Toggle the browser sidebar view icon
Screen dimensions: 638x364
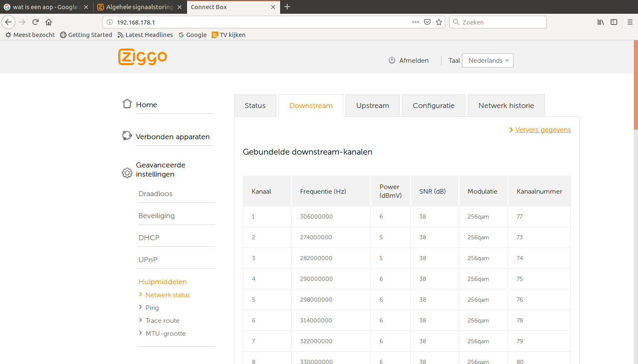coord(614,22)
